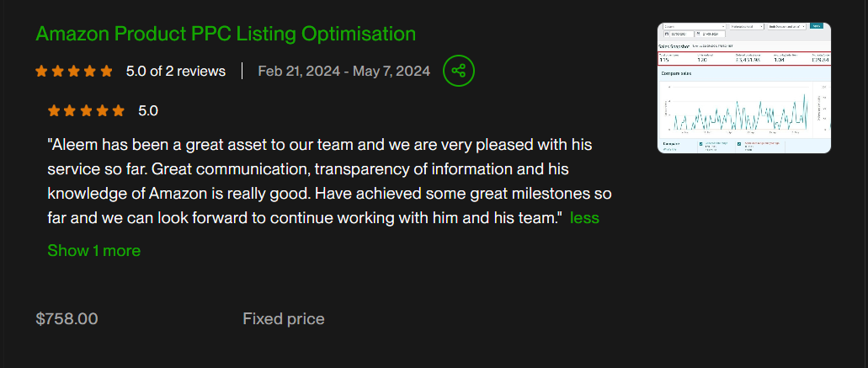Toggle the left checkbox in the thumbnail's Compare row
868x368 pixels.
pyautogui.click(x=702, y=144)
